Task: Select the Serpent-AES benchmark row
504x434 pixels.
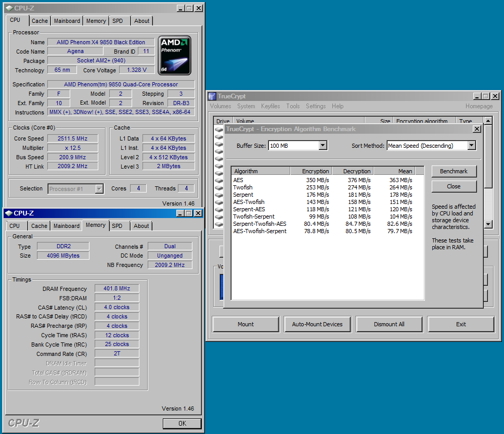Action: pos(322,209)
